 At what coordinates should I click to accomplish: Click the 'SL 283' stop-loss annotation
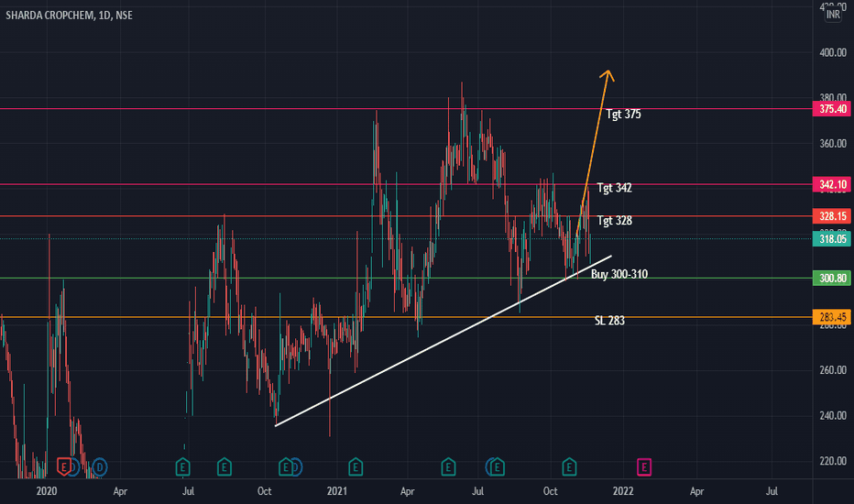[x=609, y=321]
